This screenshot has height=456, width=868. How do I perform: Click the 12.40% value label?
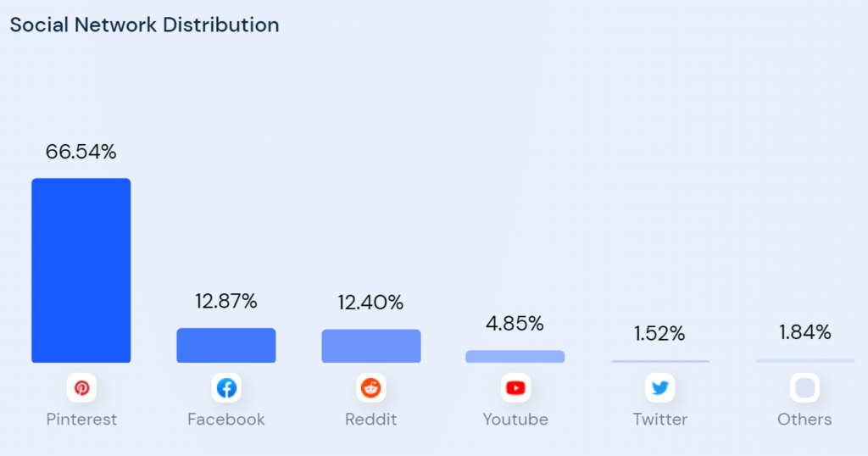point(370,303)
